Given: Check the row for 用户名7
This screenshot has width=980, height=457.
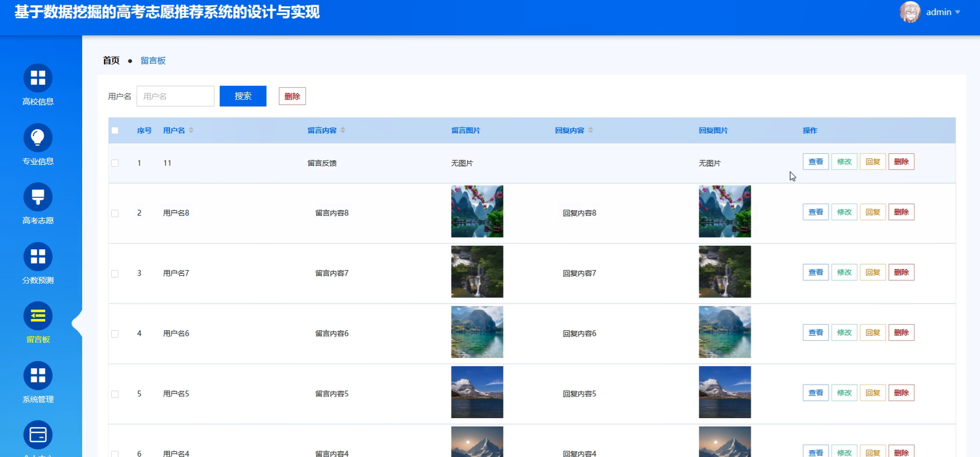Looking at the screenshot, I should [115, 273].
